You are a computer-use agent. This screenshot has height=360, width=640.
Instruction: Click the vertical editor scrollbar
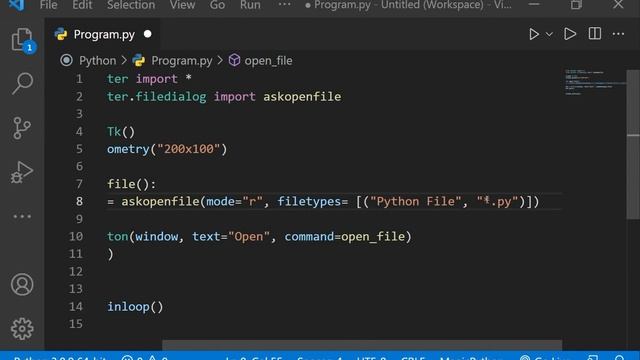pyautogui.click(x=633, y=145)
